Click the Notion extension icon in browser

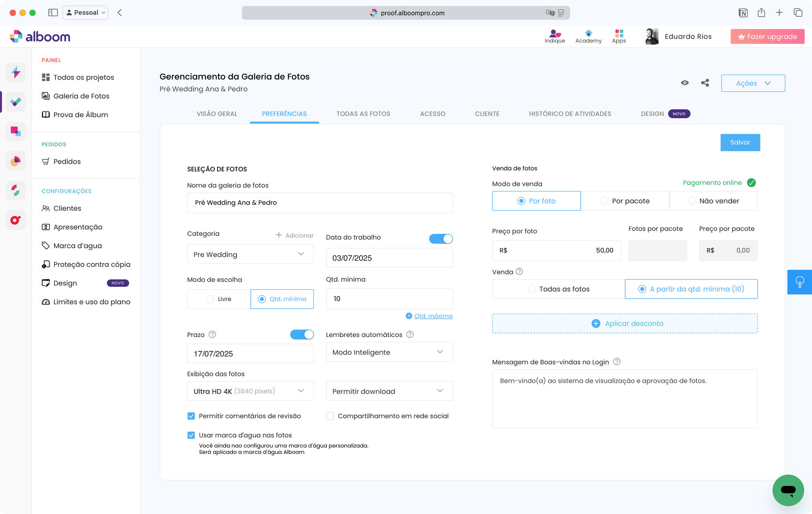[x=743, y=13]
